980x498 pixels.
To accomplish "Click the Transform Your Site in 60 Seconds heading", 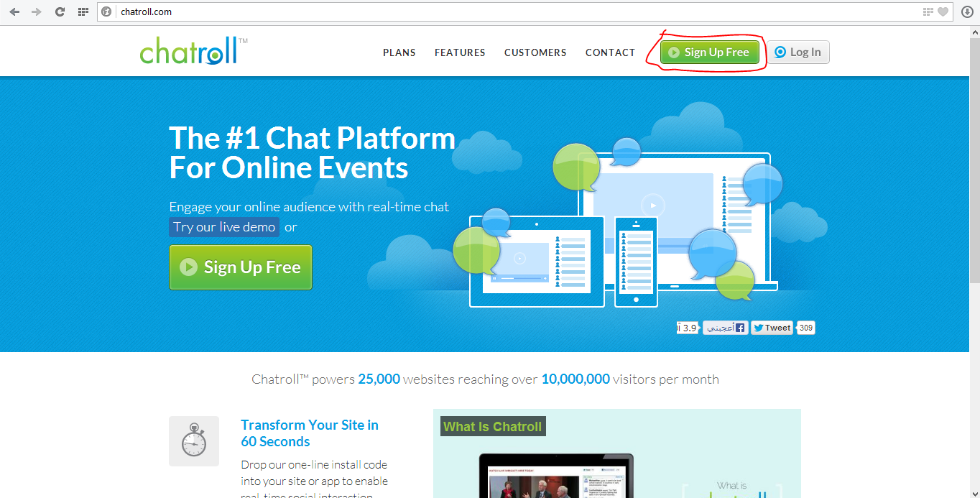I will (x=310, y=433).
